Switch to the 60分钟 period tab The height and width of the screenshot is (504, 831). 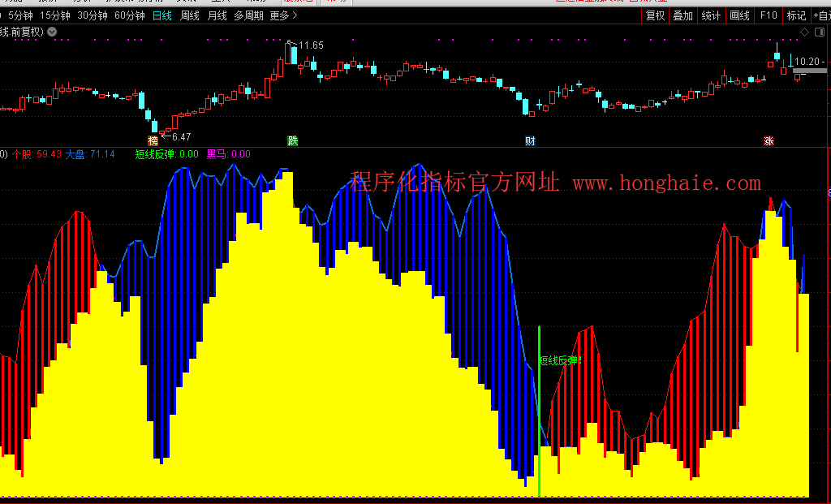pyautogui.click(x=129, y=15)
